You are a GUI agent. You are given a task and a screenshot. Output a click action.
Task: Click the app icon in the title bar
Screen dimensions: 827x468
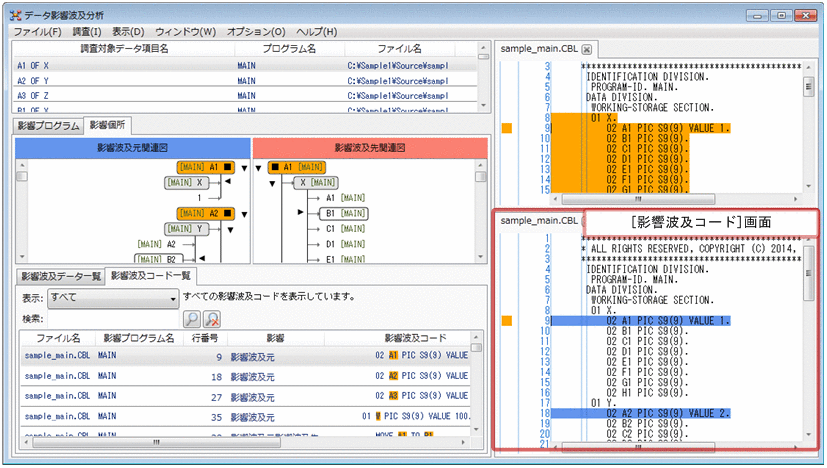click(15, 15)
